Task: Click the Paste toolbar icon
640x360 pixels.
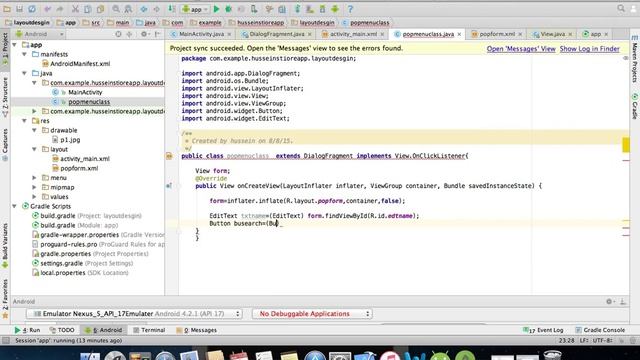Action: tap(100, 9)
